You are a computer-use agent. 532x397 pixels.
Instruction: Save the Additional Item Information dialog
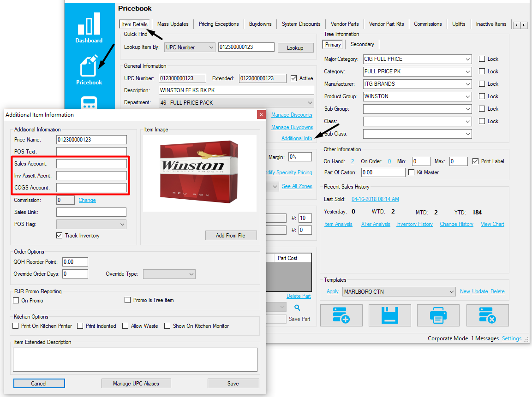tap(233, 384)
